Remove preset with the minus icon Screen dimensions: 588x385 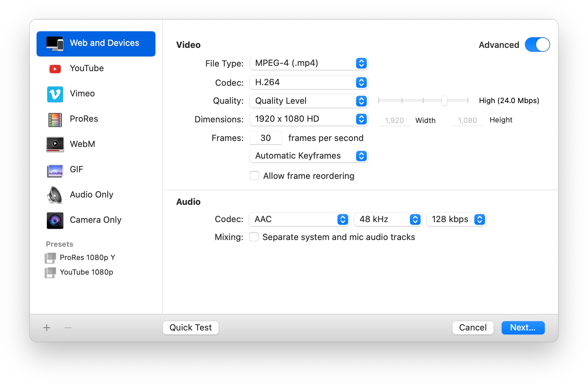pyautogui.click(x=68, y=328)
